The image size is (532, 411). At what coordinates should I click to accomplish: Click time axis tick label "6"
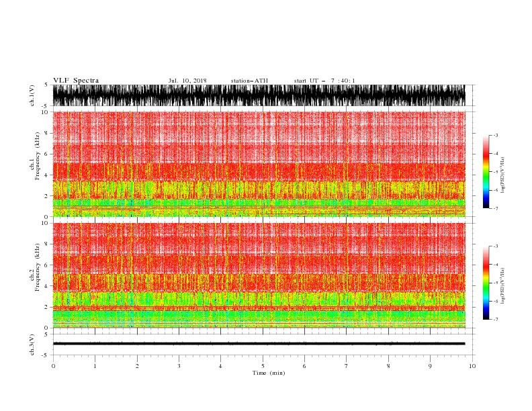[x=305, y=366]
